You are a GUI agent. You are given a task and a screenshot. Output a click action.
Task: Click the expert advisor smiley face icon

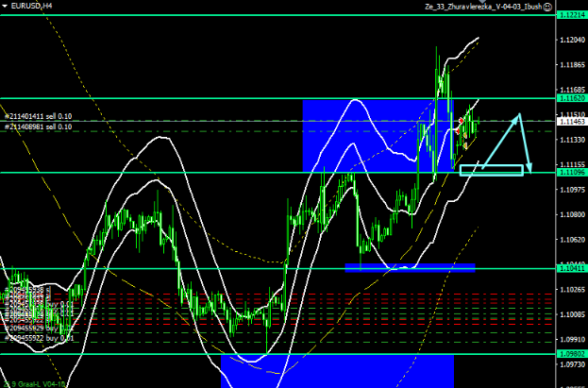pos(550,6)
